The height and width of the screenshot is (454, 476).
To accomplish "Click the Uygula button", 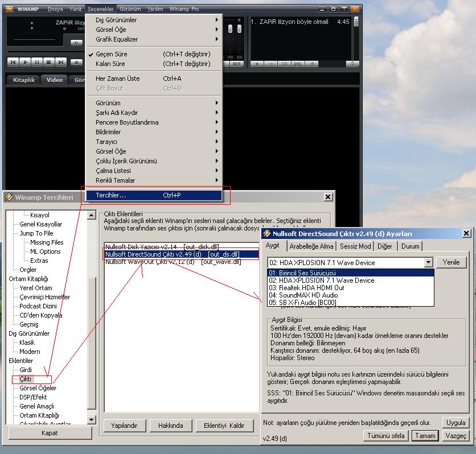I will [456, 423].
